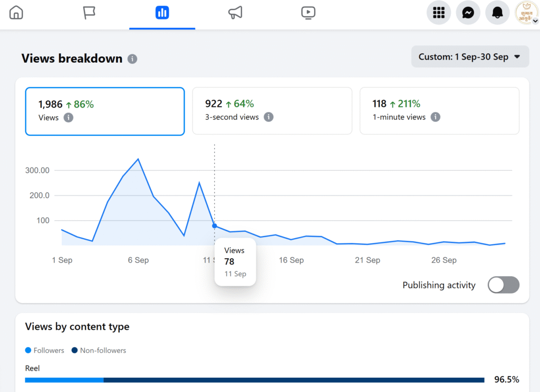Select the Insights chart tab
The image size is (540, 392).
click(x=162, y=13)
